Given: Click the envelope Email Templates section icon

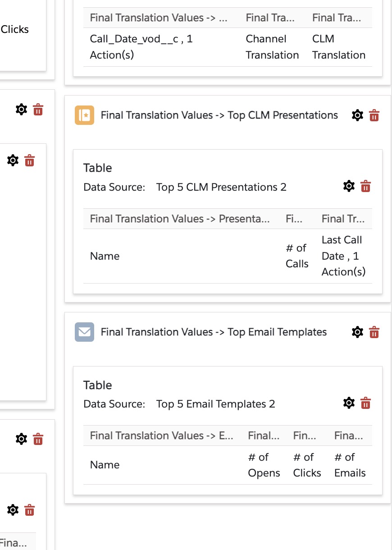Looking at the screenshot, I should pos(84,332).
